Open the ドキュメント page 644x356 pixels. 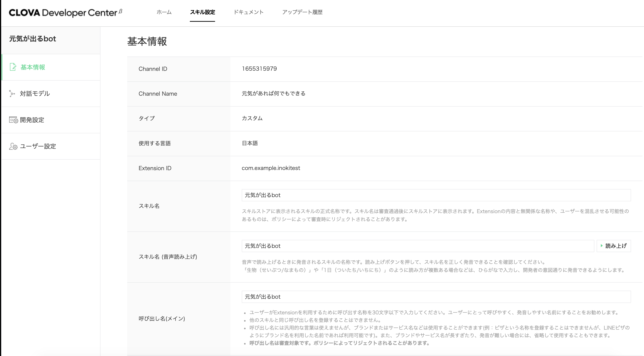248,12
